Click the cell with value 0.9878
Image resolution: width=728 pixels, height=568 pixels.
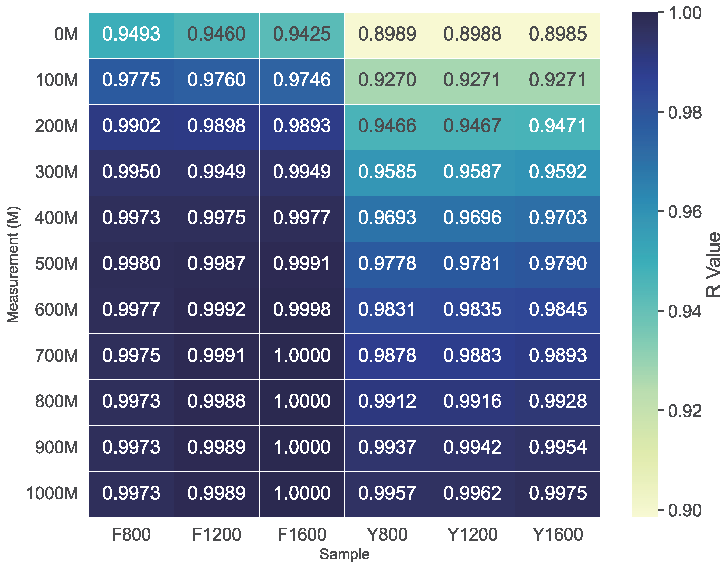click(x=387, y=356)
